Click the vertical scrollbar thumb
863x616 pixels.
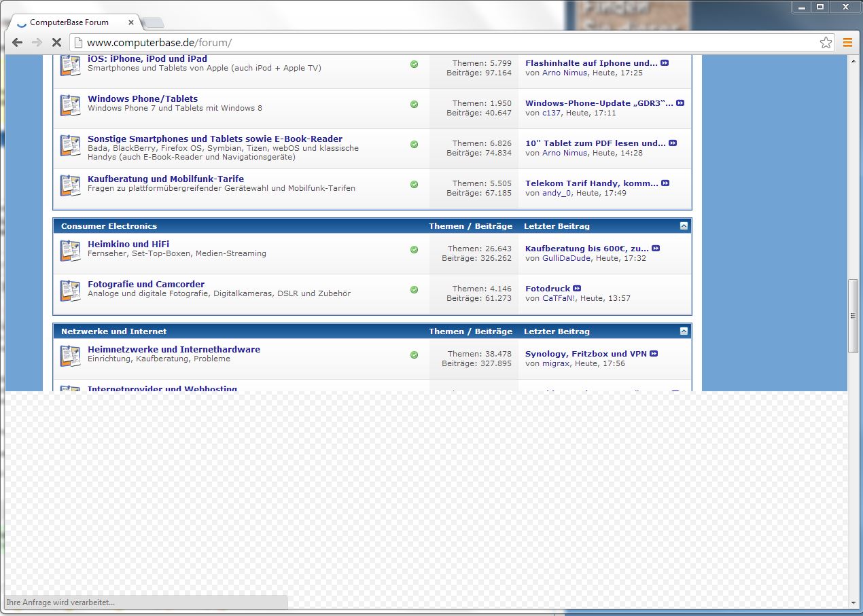pos(853,316)
